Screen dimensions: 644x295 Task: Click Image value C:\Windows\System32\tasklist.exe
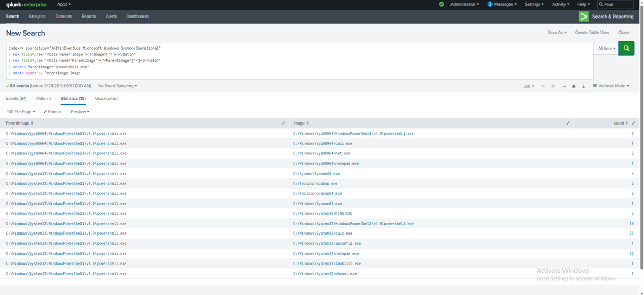tap(327, 263)
